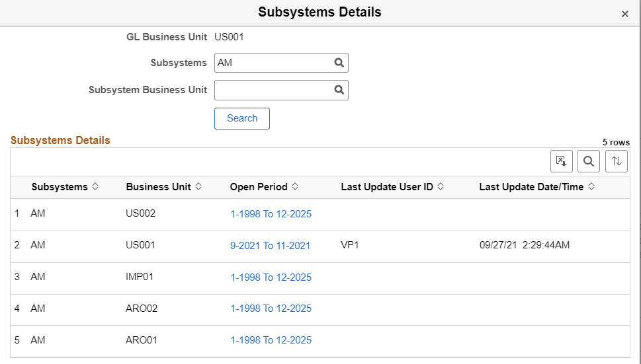
Task: Select the 09/27/21 2:29:44AM timestamp
Action: [x=525, y=245]
